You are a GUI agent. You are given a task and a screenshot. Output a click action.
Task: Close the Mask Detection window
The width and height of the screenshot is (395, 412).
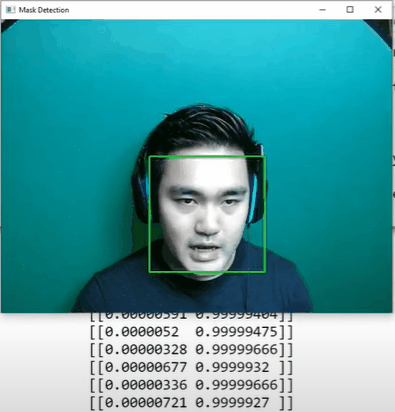tap(378, 10)
